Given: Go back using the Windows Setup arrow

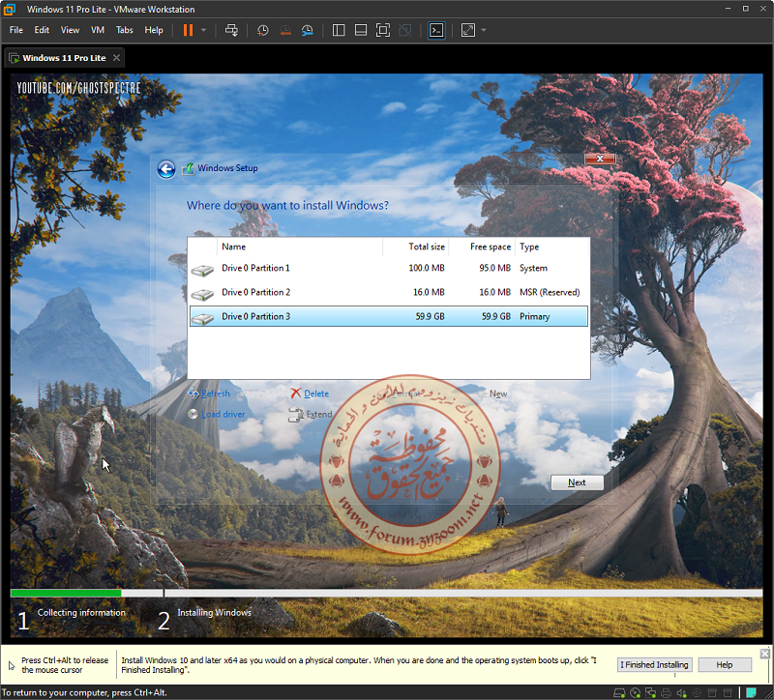Looking at the screenshot, I should point(166,169).
